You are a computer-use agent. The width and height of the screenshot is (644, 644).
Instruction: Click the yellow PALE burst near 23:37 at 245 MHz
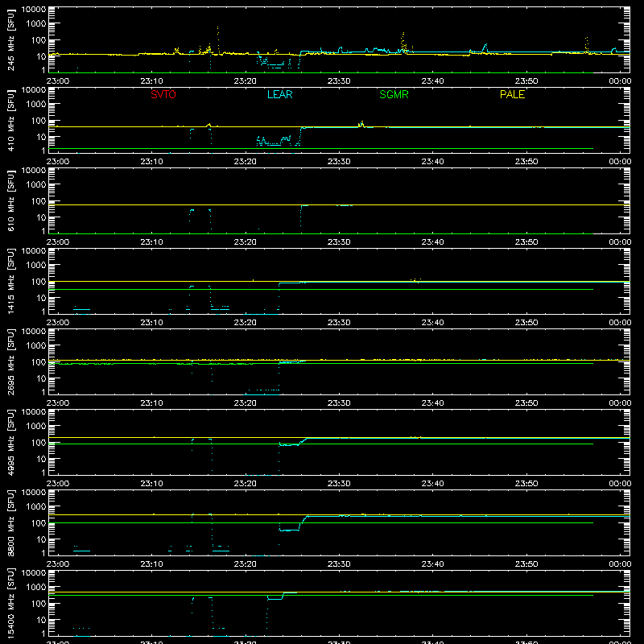pyautogui.click(x=403, y=43)
